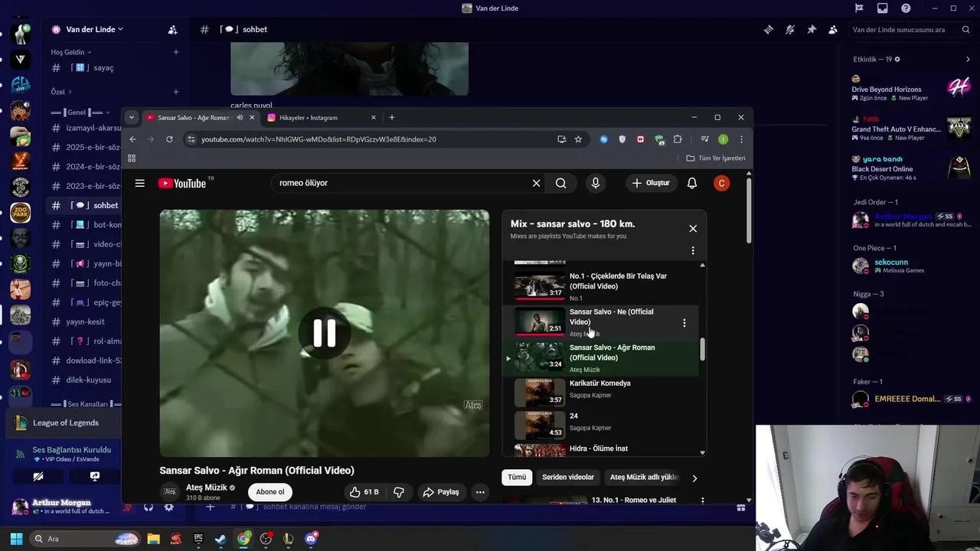Click the YouTube search input field
Screen dimensions: 980x551
pyautogui.click(x=402, y=183)
